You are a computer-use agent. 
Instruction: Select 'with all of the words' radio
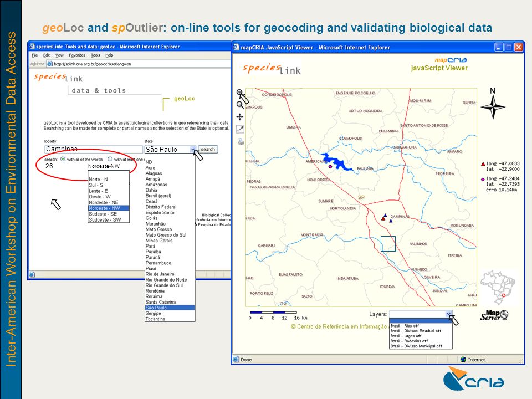pos(63,159)
